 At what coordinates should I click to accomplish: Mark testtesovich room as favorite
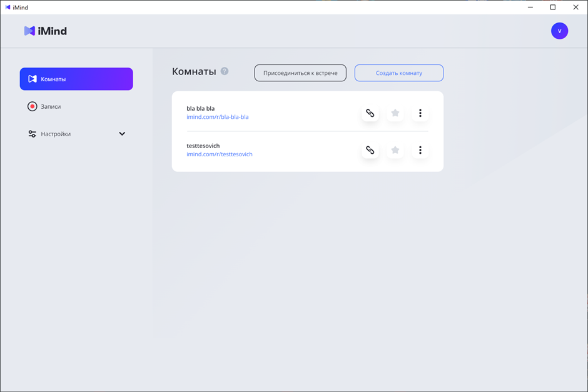point(395,150)
